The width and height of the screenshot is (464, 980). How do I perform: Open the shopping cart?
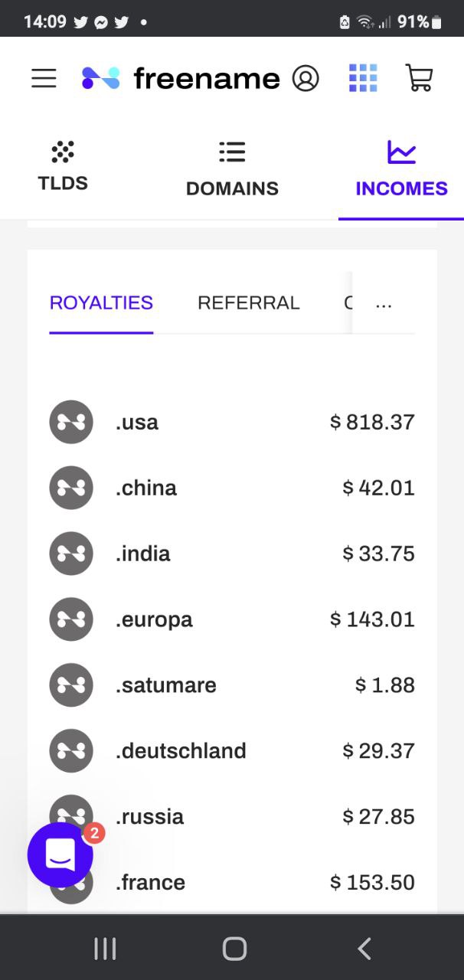419,78
